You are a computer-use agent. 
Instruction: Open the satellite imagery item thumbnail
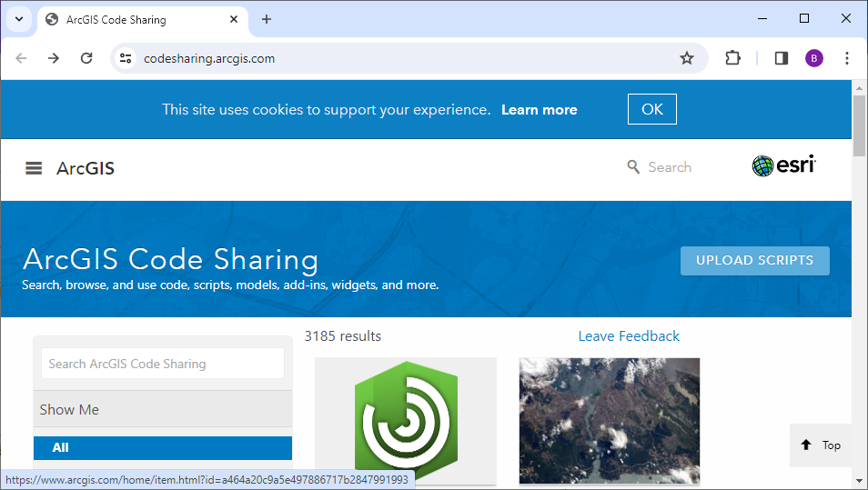pyautogui.click(x=610, y=422)
